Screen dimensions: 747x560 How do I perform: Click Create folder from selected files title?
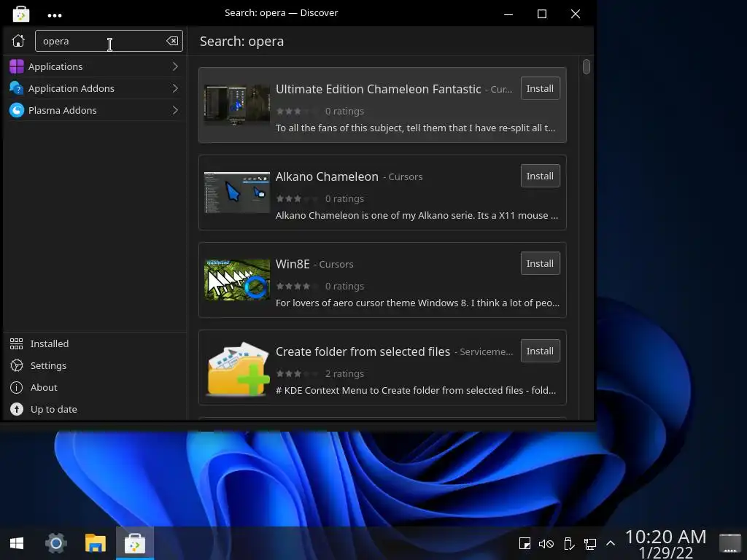(x=363, y=352)
